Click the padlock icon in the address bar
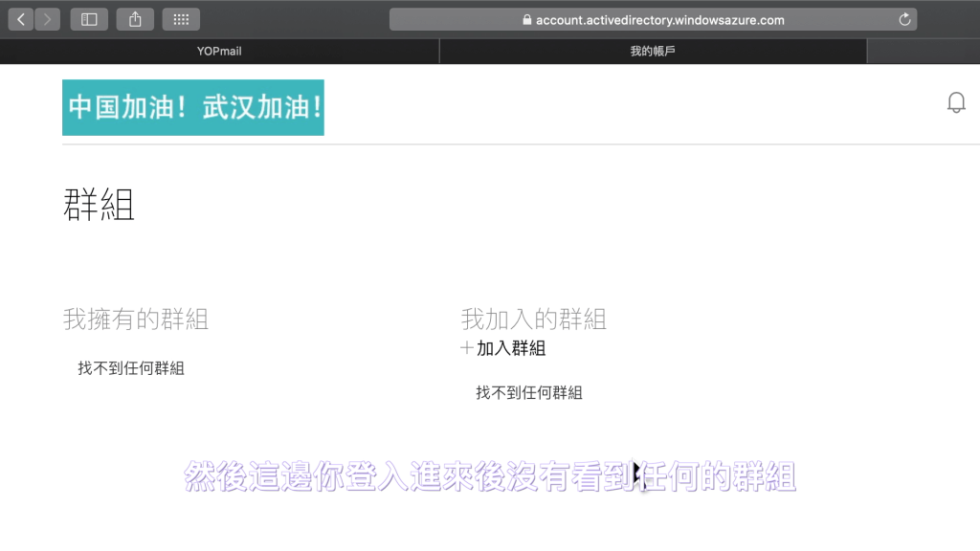Screen dimensions: 980x551 tap(527, 20)
